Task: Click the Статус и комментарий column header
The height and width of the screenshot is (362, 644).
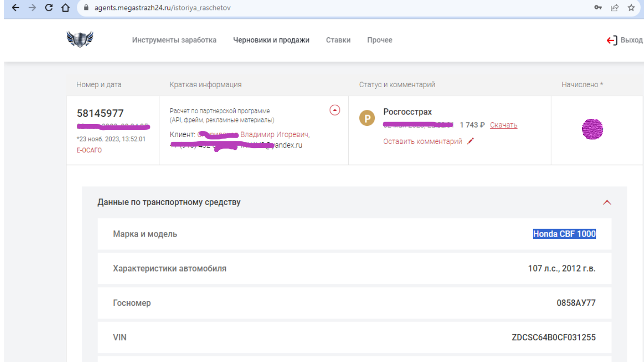Action: tap(397, 85)
